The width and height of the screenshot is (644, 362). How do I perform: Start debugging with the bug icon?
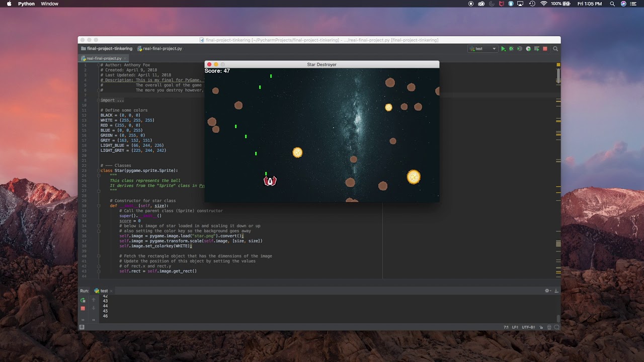pyautogui.click(x=511, y=49)
